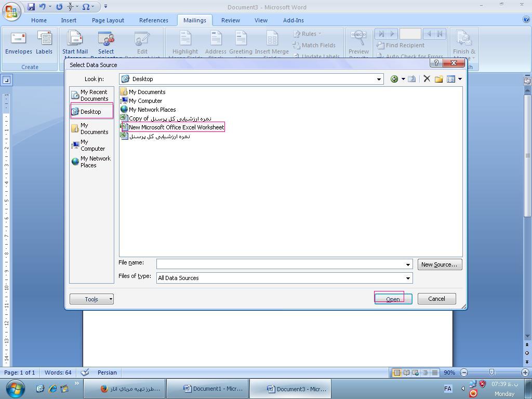
Task: Click the zoom out minus button
Action: (x=464, y=373)
